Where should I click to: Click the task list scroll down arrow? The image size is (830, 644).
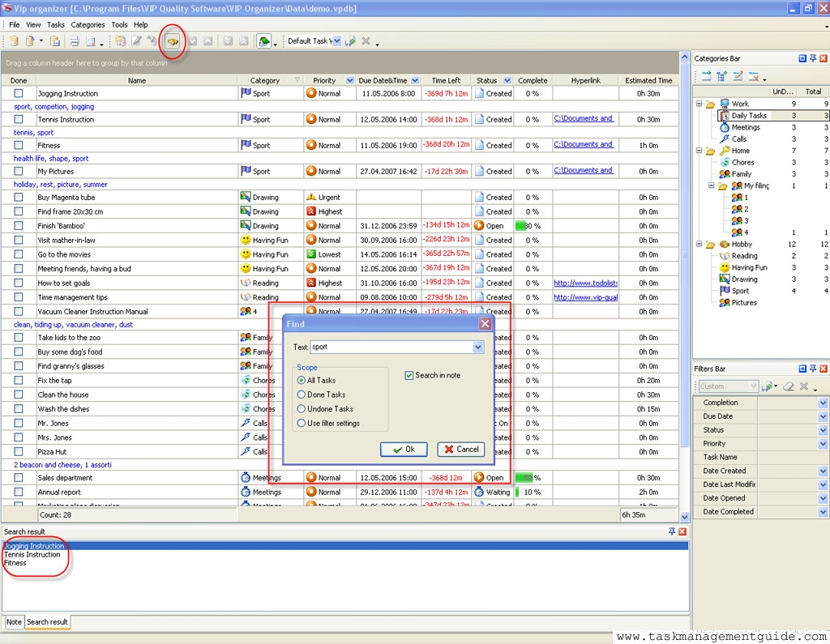point(684,517)
